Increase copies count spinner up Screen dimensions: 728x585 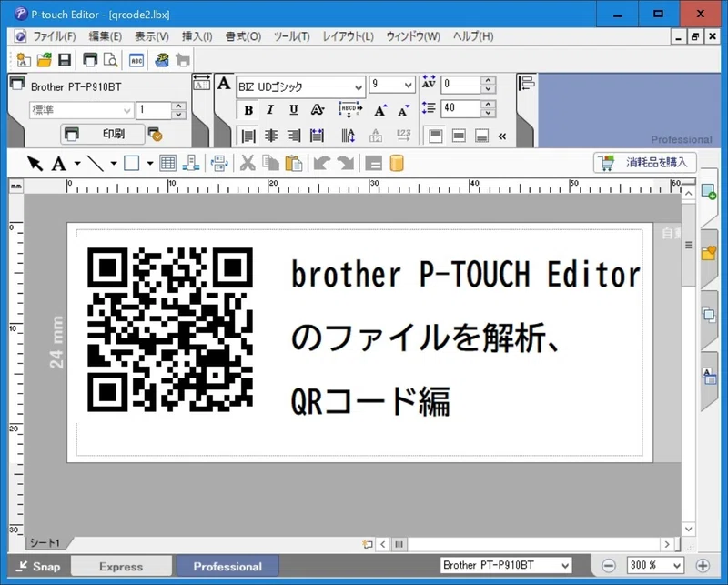point(178,106)
